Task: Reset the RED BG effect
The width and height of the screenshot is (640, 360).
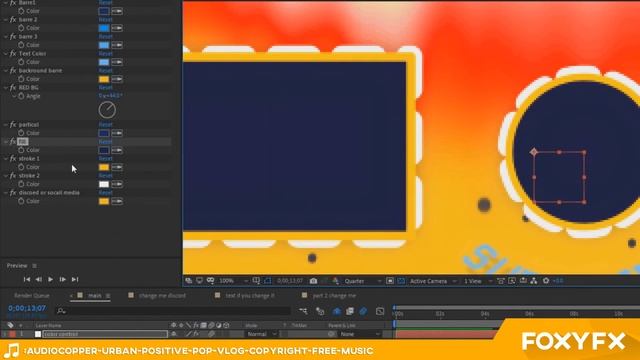Action: (106, 87)
